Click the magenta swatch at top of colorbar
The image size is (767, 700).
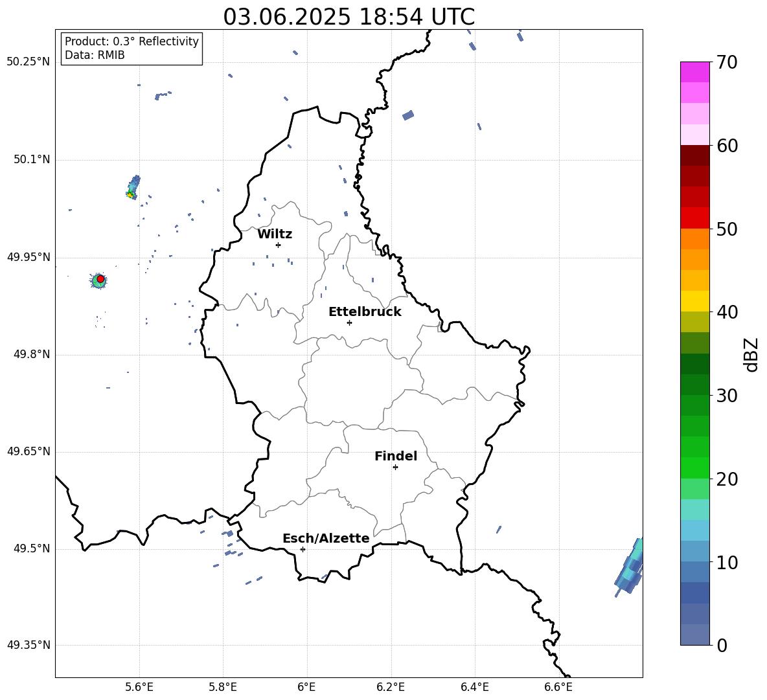pyautogui.click(x=694, y=72)
